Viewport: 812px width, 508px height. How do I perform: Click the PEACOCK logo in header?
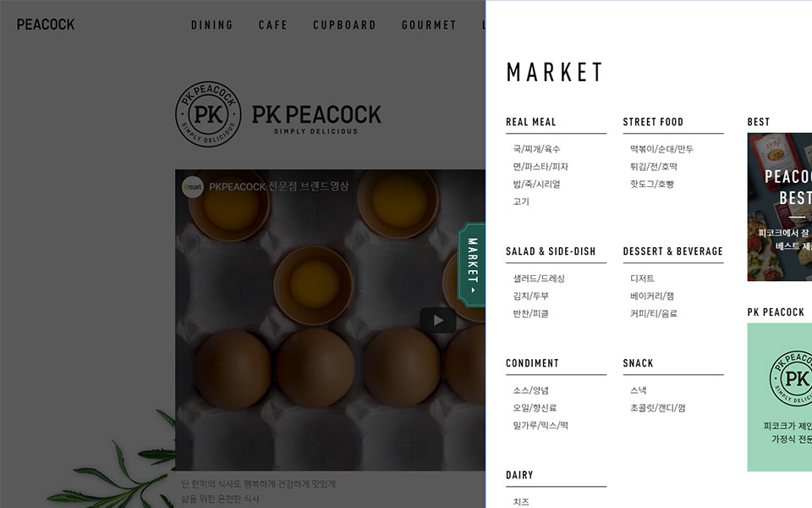46,25
